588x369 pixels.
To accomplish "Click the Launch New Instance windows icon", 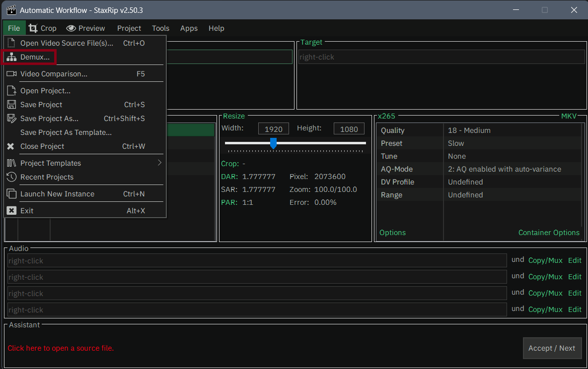I will pyautogui.click(x=11, y=194).
